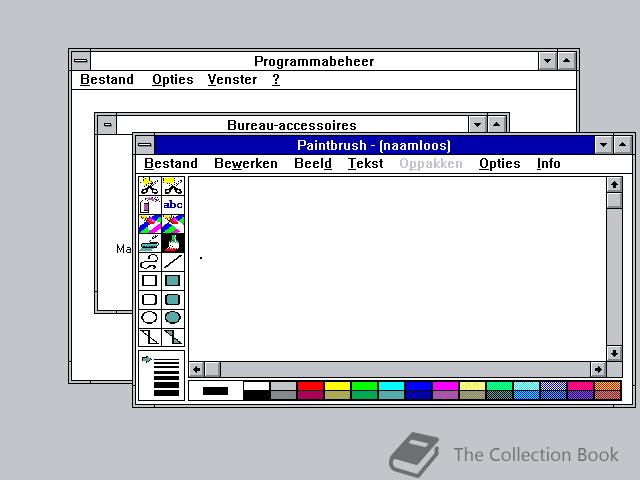This screenshot has height=480, width=640.
Task: Minimize the Bureau-accessoires window
Action: [477, 124]
